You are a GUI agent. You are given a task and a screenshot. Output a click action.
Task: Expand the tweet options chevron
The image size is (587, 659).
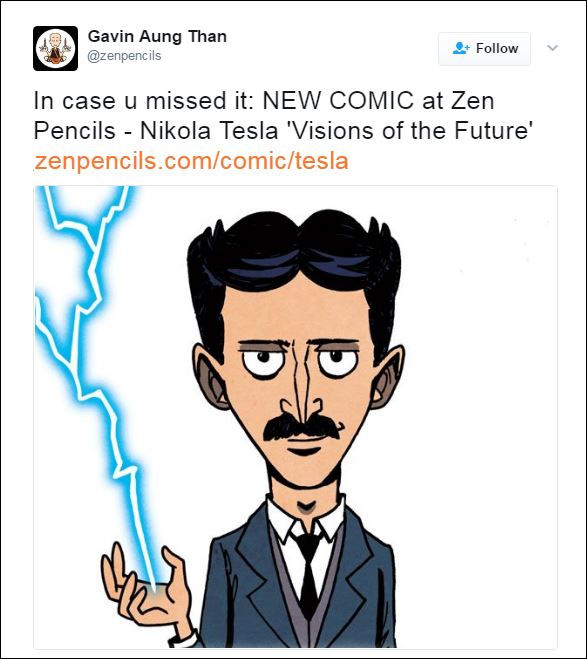pos(553,48)
